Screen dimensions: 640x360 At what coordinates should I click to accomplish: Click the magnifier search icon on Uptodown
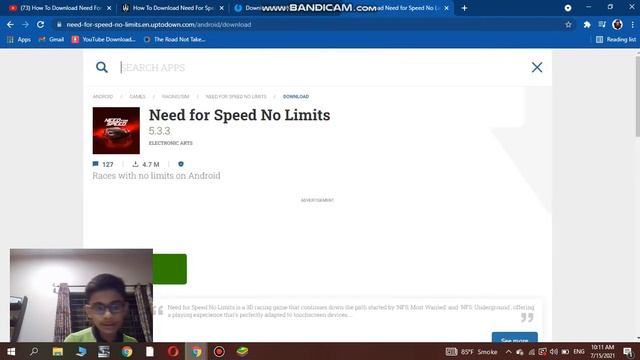[x=102, y=67]
